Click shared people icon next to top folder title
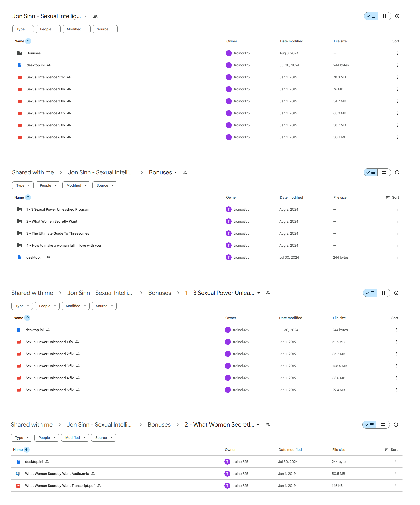 click(95, 16)
